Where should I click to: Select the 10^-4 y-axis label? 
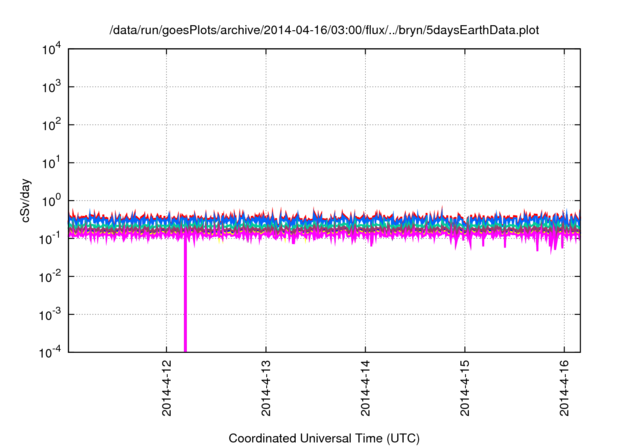tap(51, 352)
